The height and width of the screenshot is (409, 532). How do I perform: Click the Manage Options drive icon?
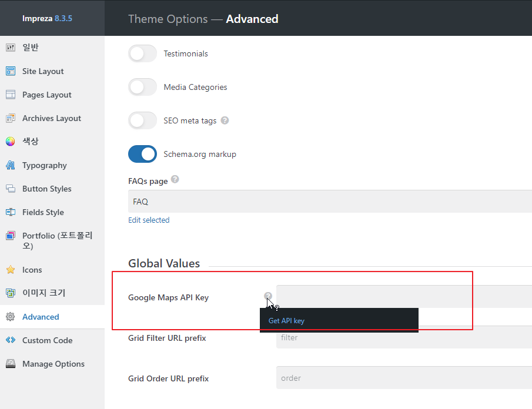[x=11, y=364]
